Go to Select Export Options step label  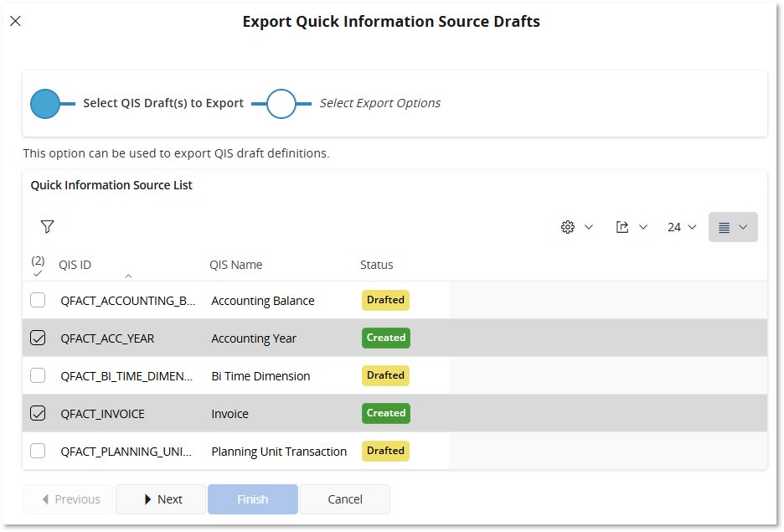380,103
